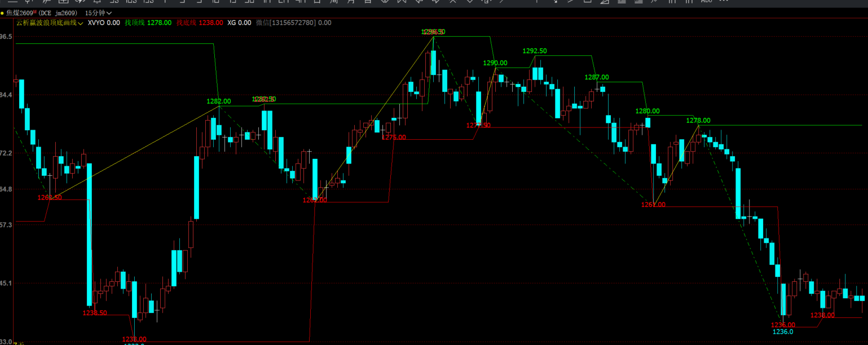Screen dimensions: 868x345
Task: Select the Abc text annotation tool
Action: [706, 2]
